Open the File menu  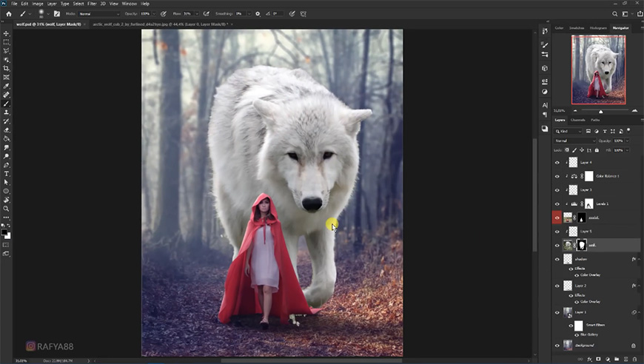14,4
